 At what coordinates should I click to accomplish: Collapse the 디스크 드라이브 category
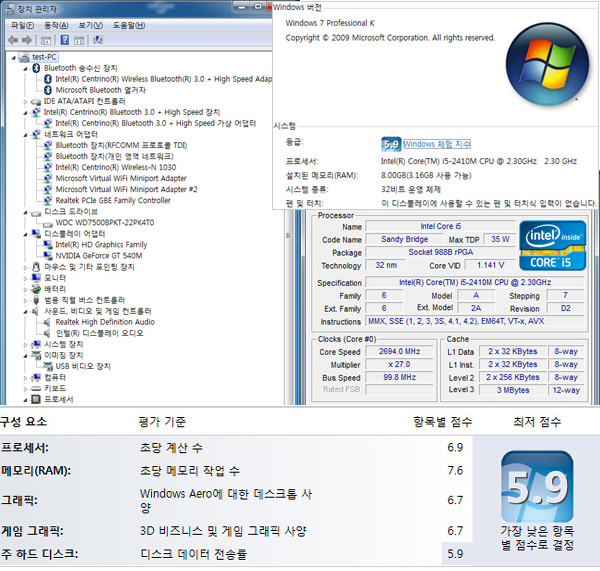coord(25,212)
